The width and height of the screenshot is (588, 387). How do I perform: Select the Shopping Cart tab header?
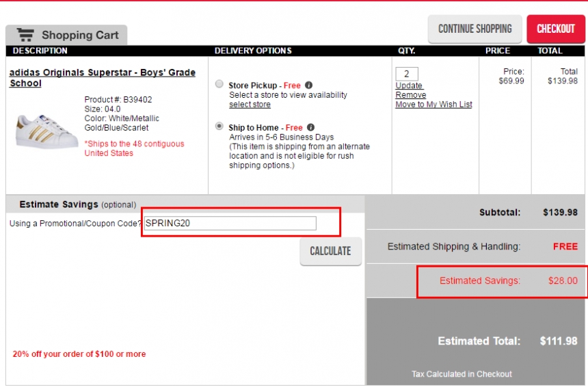(x=66, y=35)
